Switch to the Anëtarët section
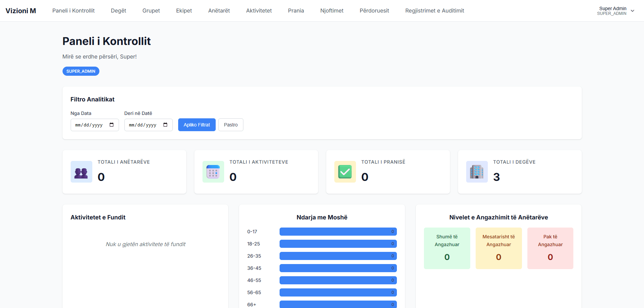This screenshot has height=308, width=644. point(219,10)
